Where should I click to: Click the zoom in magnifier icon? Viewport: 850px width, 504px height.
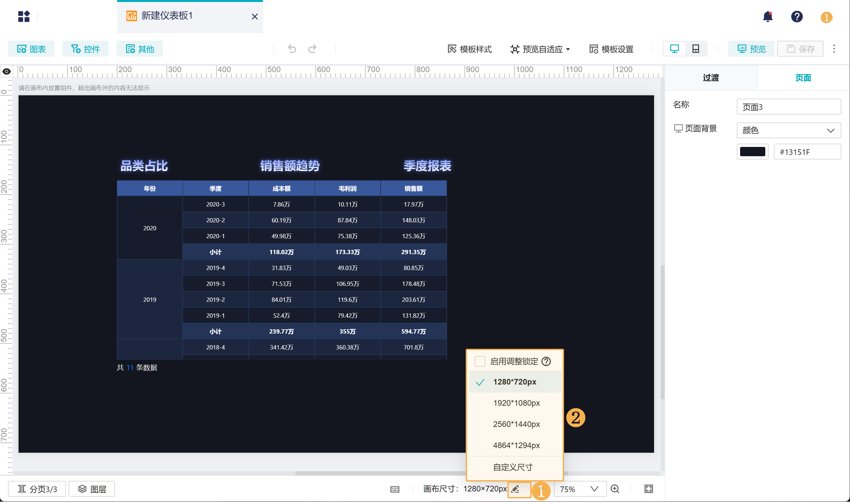pos(615,489)
